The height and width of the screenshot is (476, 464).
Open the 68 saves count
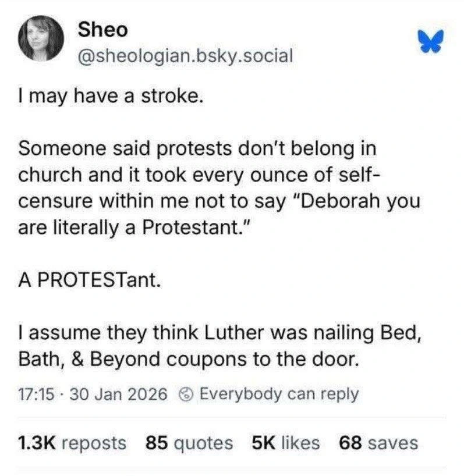378,443
